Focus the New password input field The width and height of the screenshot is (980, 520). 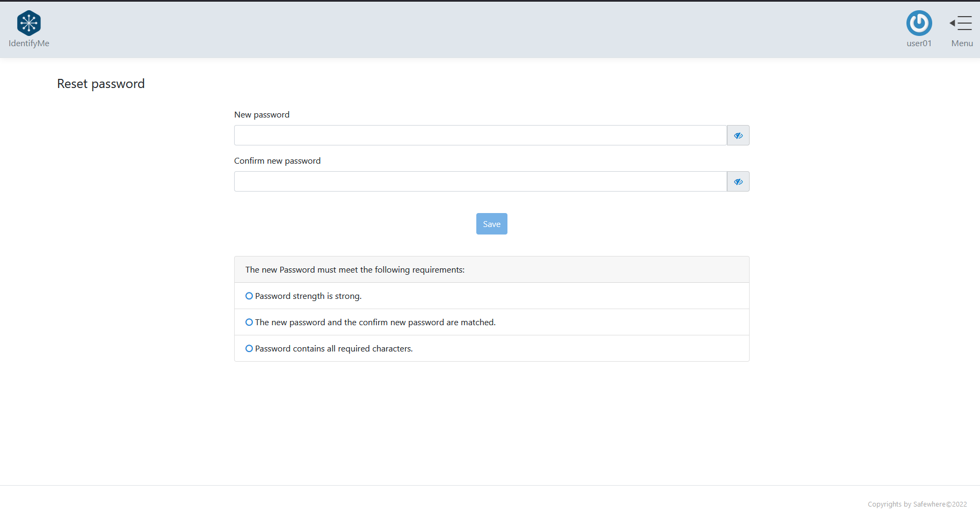[x=480, y=136]
